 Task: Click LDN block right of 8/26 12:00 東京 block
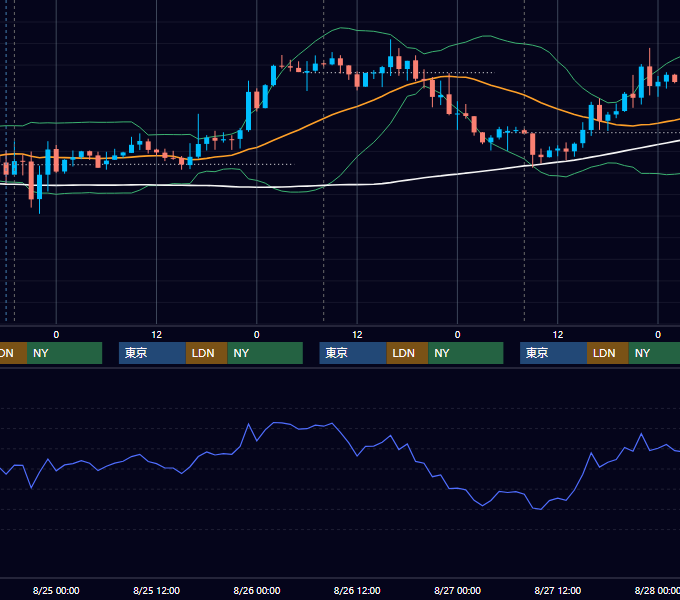click(407, 353)
